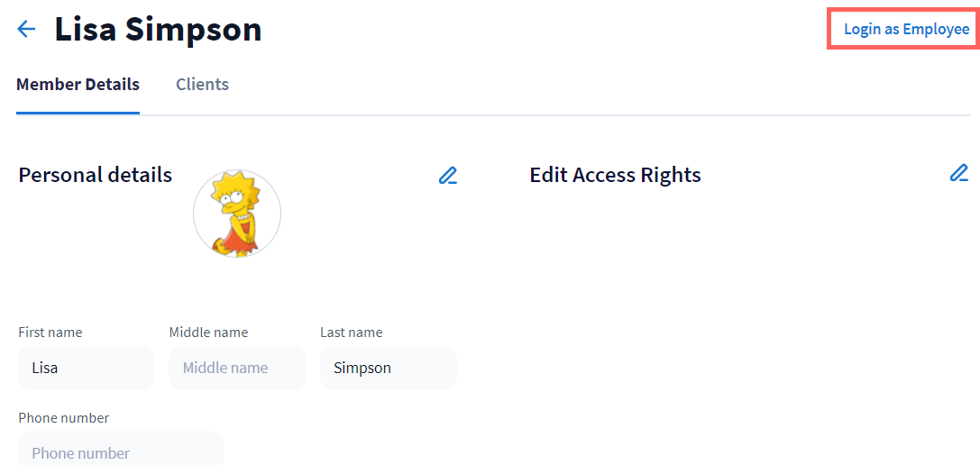Focus the empty Middle name field
This screenshot has height=465, width=980.
(x=237, y=368)
